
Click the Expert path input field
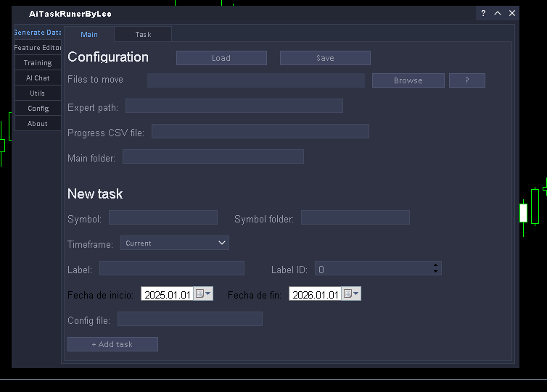[x=234, y=107]
